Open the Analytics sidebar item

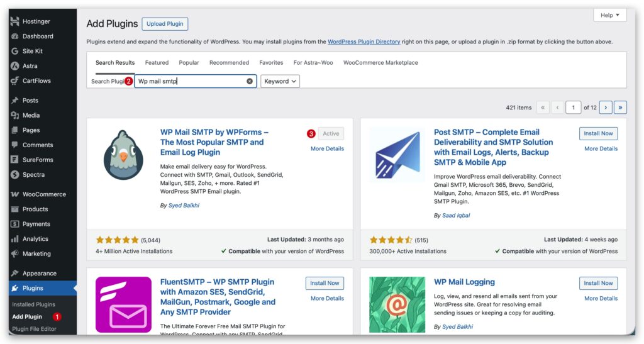35,239
